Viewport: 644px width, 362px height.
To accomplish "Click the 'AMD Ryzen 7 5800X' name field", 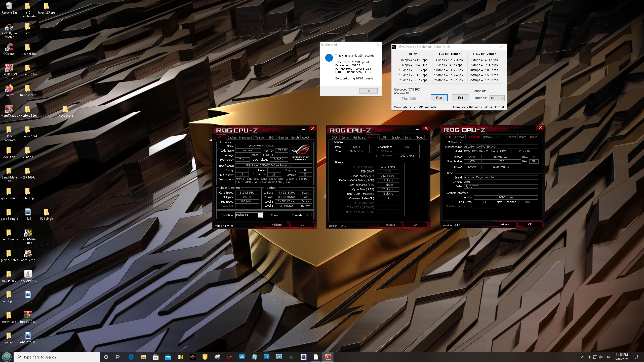I will 261,146.
